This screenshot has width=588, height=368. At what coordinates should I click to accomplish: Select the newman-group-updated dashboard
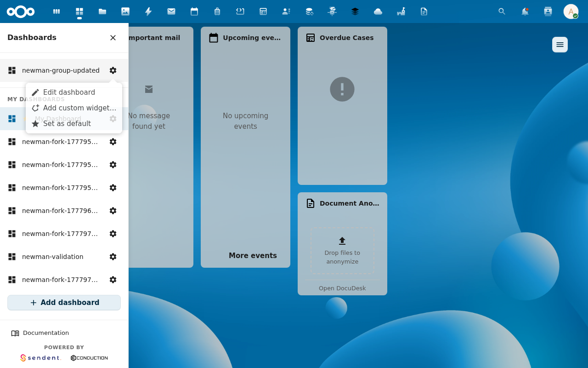tap(61, 70)
